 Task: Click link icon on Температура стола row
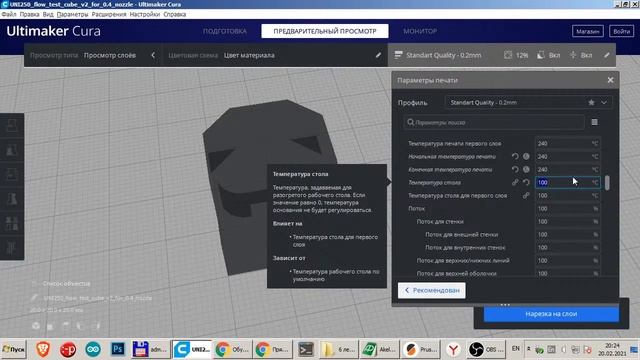point(515,182)
